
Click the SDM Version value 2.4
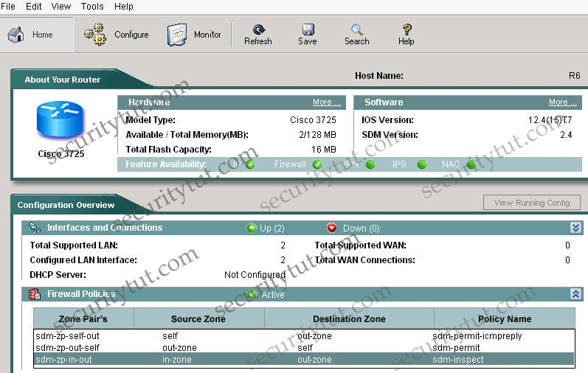coord(567,135)
